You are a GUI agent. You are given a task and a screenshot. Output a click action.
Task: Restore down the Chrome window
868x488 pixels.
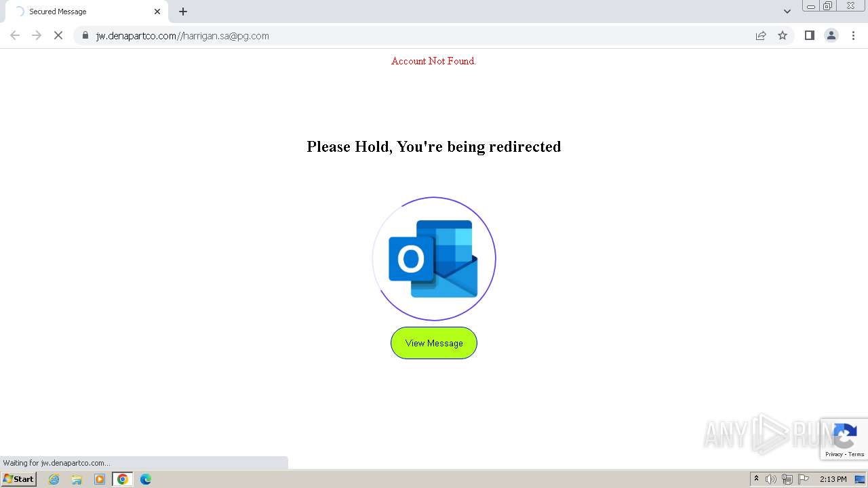click(828, 6)
